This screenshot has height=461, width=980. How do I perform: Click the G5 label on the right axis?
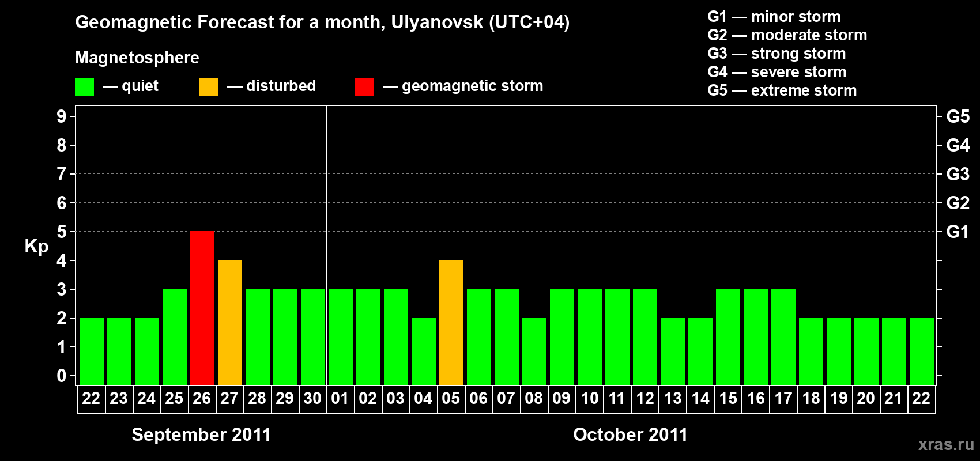pos(958,116)
